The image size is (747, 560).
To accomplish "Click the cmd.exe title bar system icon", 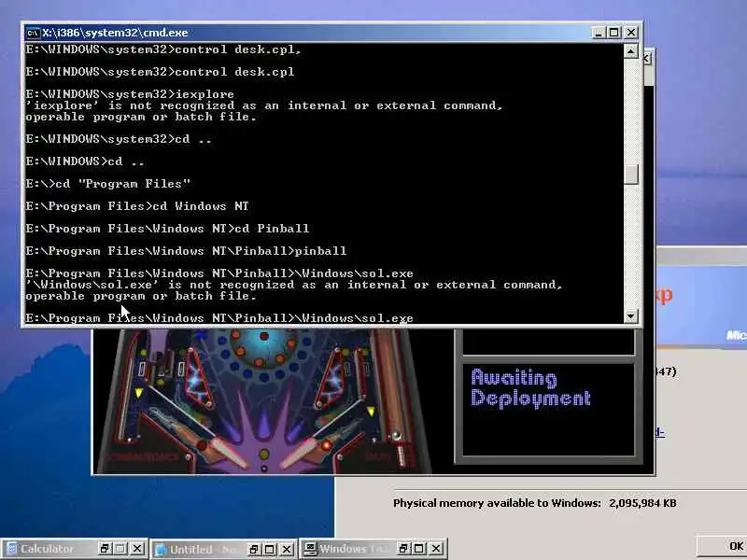I will [x=33, y=33].
